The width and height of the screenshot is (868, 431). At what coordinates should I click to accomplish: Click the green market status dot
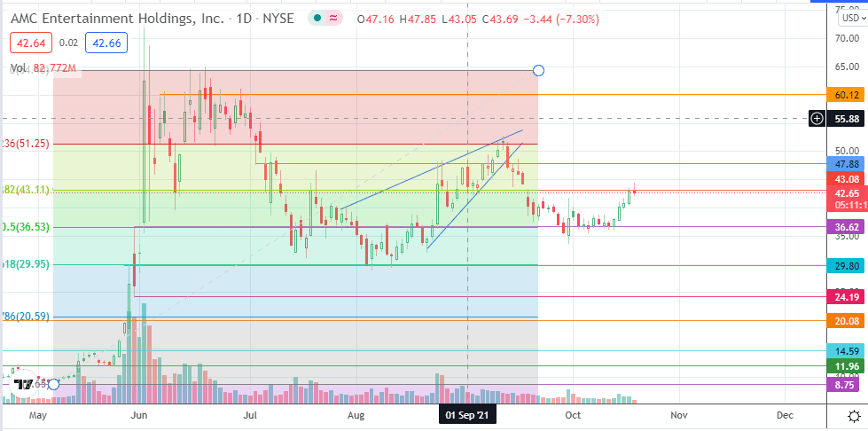pos(317,19)
